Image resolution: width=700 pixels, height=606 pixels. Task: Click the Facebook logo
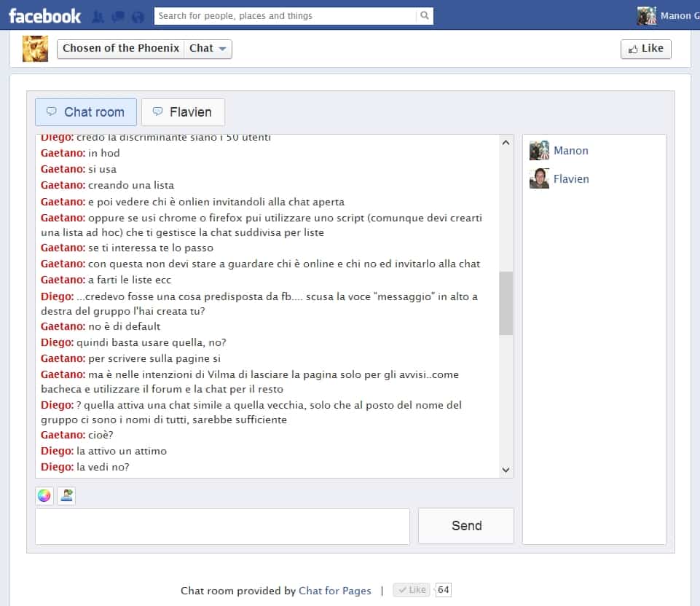44,16
